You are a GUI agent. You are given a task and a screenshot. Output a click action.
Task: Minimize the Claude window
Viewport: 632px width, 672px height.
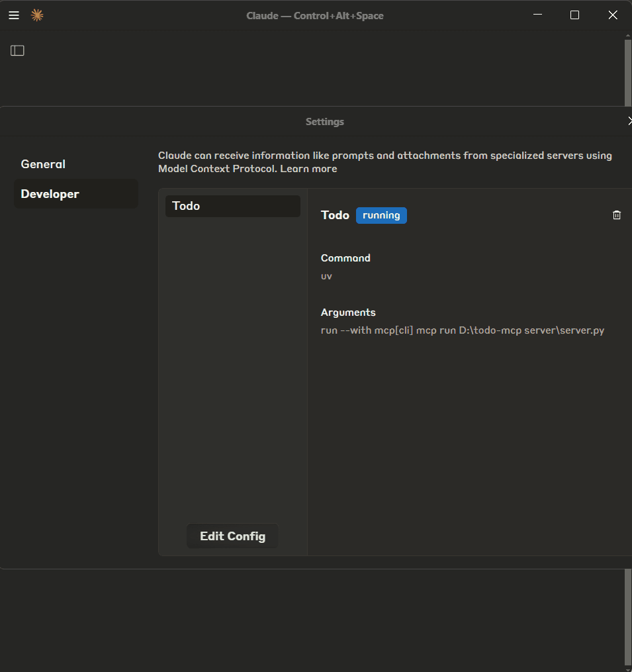click(538, 15)
